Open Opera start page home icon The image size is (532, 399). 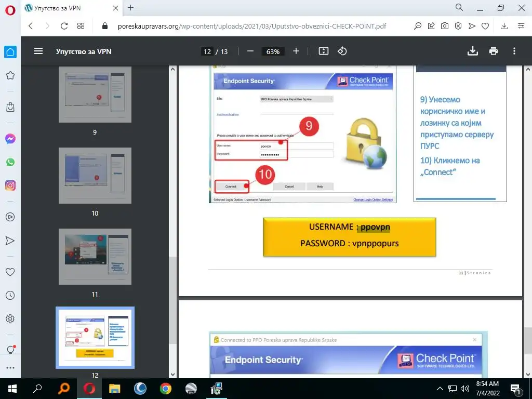point(10,52)
